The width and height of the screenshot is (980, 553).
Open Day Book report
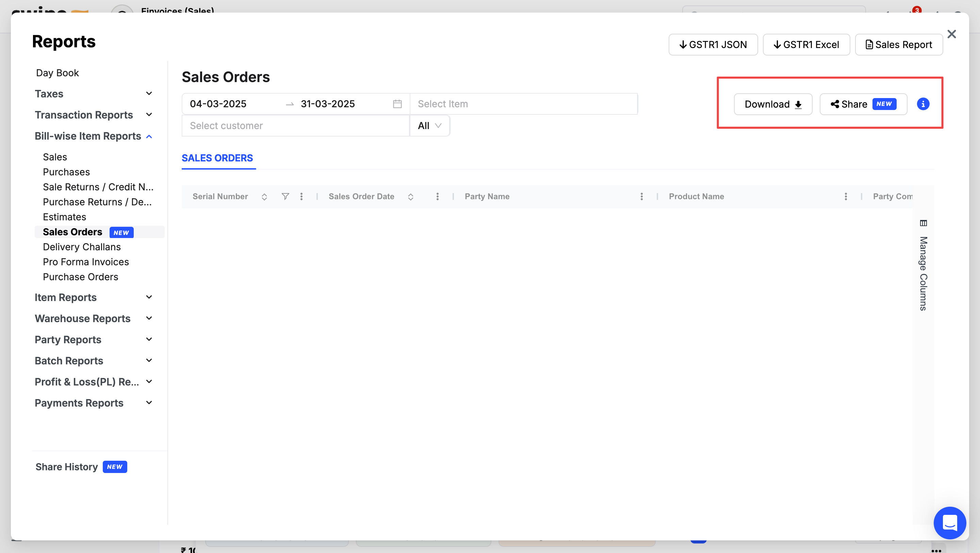point(58,73)
